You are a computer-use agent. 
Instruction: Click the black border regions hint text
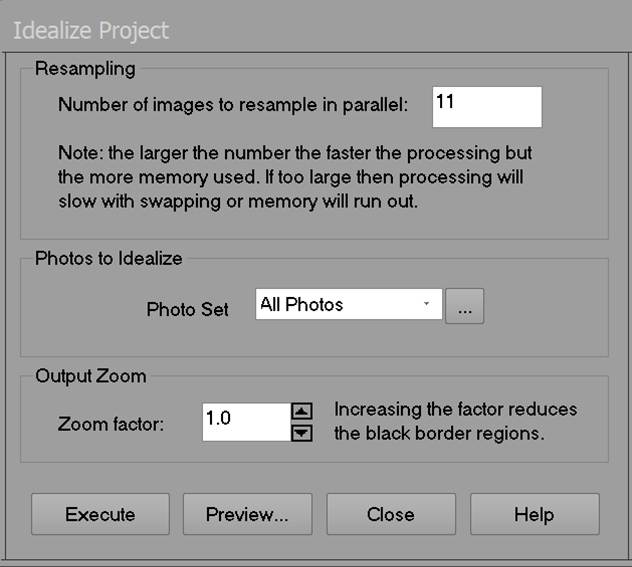(455, 422)
